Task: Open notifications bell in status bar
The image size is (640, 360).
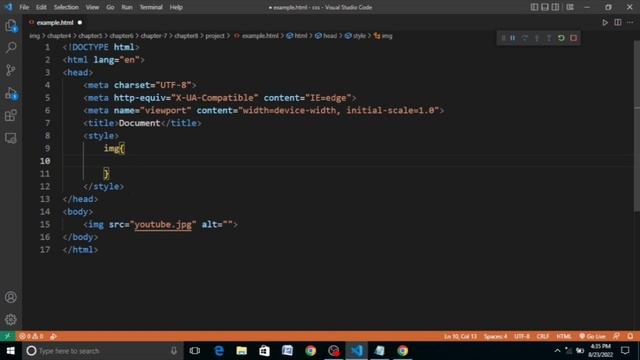Action: click(x=630, y=336)
